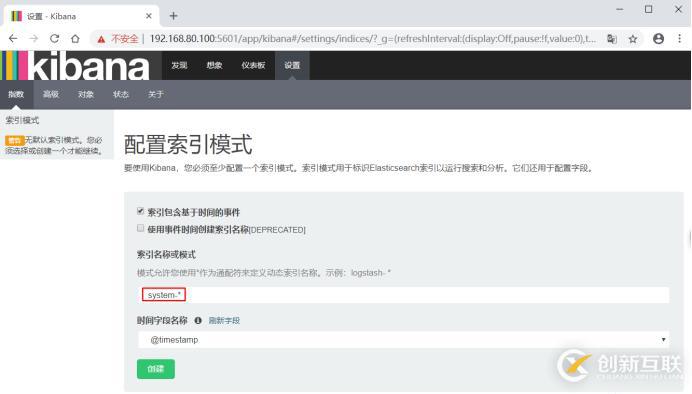
Task: Open the 对象 Objects sub-tab
Action: click(x=86, y=94)
